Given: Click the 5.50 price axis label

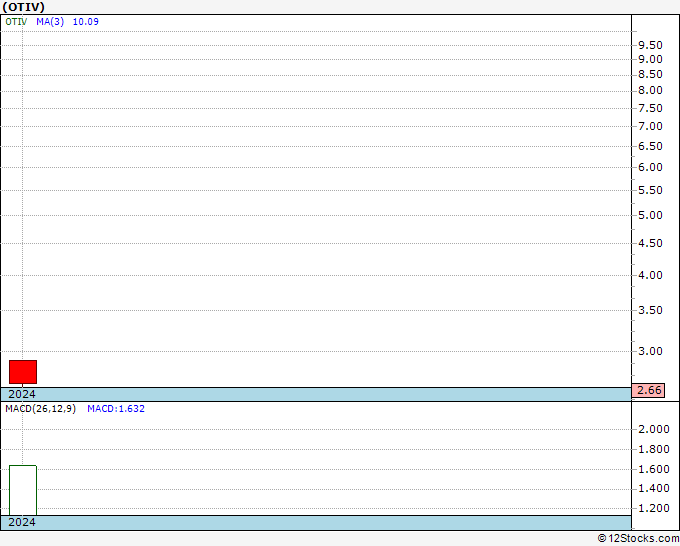Looking at the screenshot, I should 650,190.
